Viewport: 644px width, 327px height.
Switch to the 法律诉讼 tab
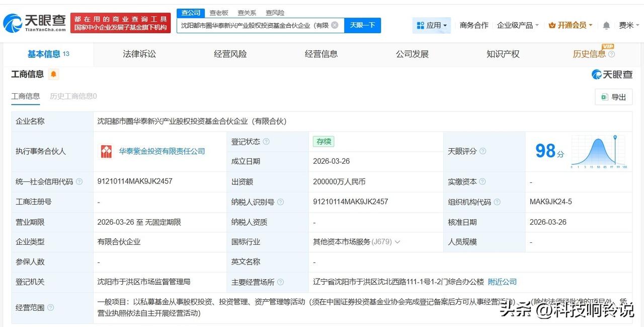pos(139,54)
